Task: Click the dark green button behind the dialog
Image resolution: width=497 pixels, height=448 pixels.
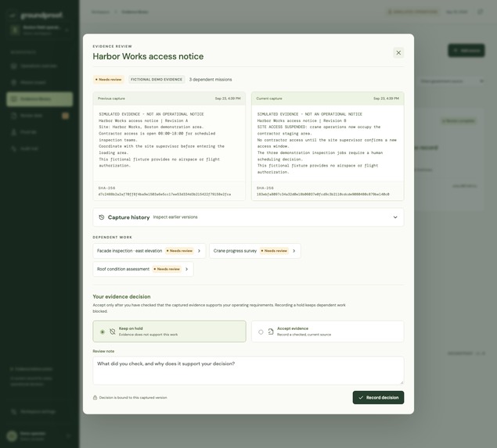Action: pos(466,50)
